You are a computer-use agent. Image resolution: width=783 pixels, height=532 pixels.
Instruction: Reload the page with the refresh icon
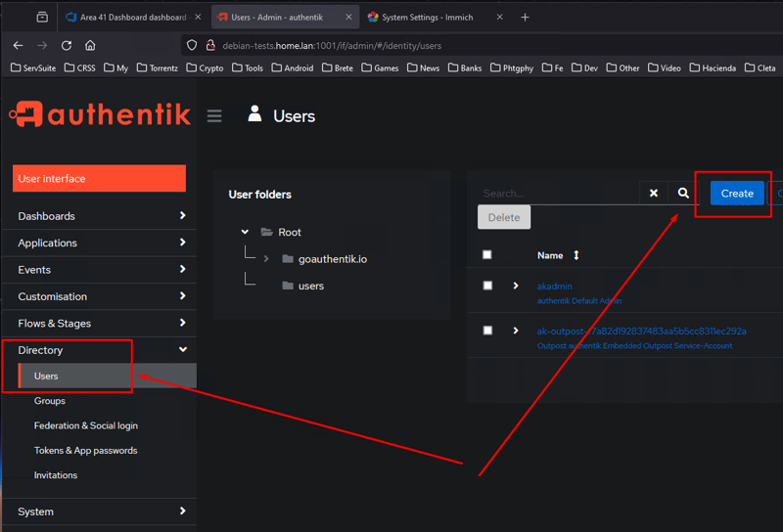tap(66, 45)
